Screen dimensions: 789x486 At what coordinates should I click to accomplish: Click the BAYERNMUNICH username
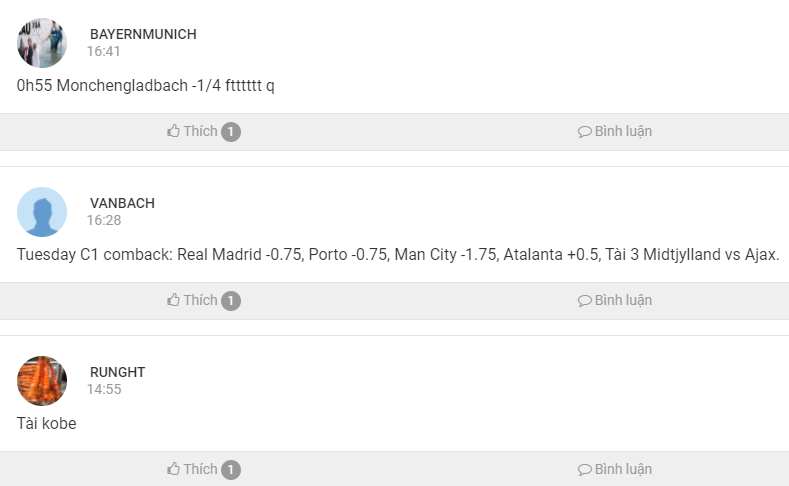pos(143,34)
